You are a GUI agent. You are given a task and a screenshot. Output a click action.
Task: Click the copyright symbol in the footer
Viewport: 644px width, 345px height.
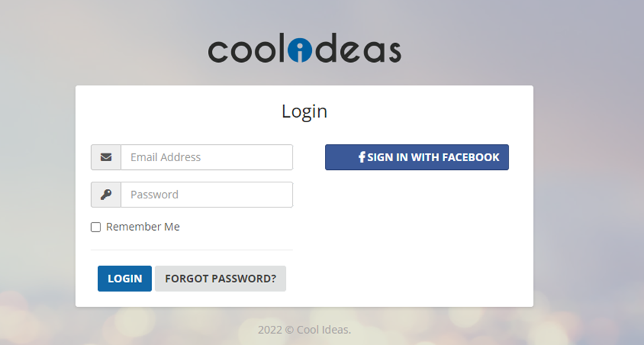tap(289, 330)
